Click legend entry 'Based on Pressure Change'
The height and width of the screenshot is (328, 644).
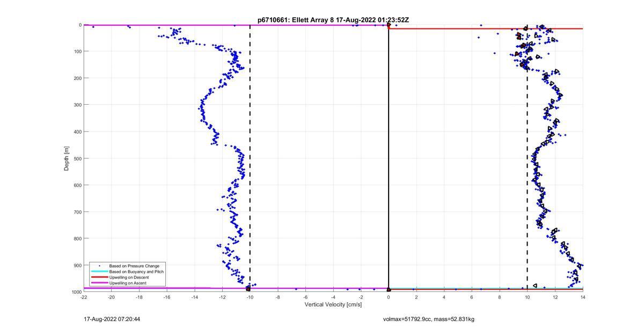[x=134, y=266]
